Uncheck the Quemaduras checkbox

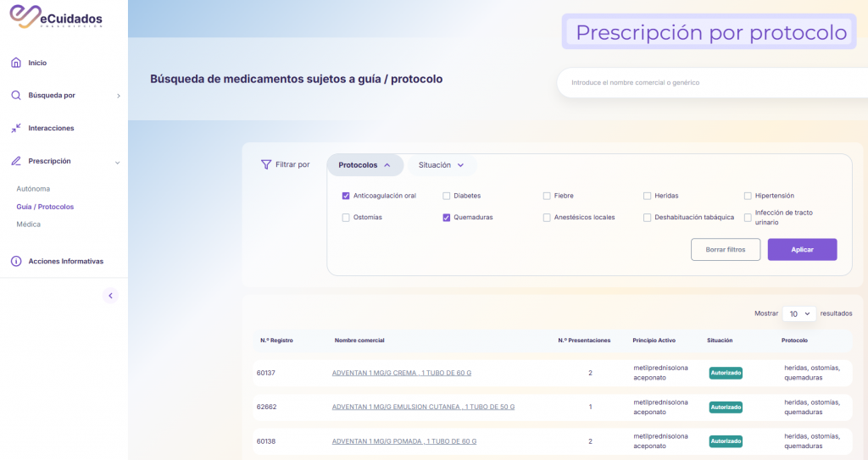click(x=446, y=218)
